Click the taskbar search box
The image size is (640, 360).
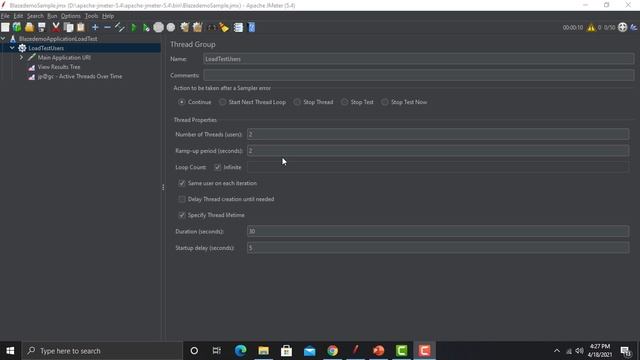coord(102,351)
